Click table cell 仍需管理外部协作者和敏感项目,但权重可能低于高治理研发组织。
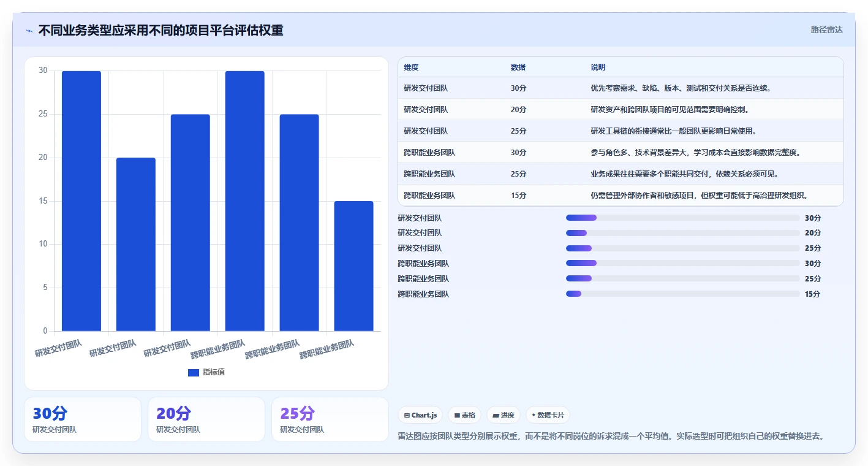Viewport: 868px width, 466px height. point(699,196)
